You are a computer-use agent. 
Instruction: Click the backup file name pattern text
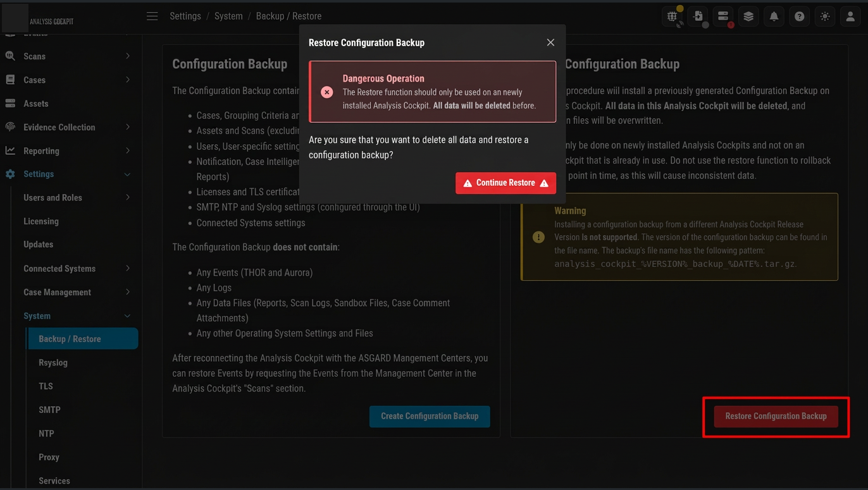[674, 264]
